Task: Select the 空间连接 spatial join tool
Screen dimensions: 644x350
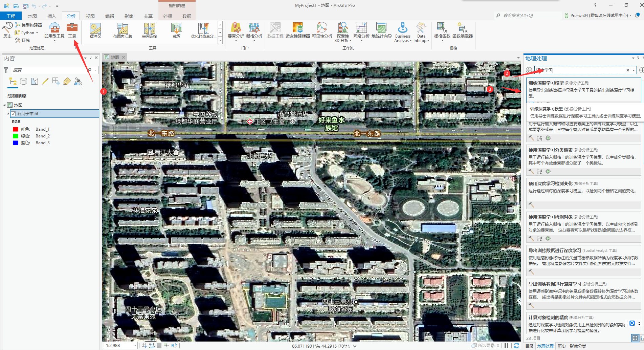Action: pyautogui.click(x=150, y=30)
